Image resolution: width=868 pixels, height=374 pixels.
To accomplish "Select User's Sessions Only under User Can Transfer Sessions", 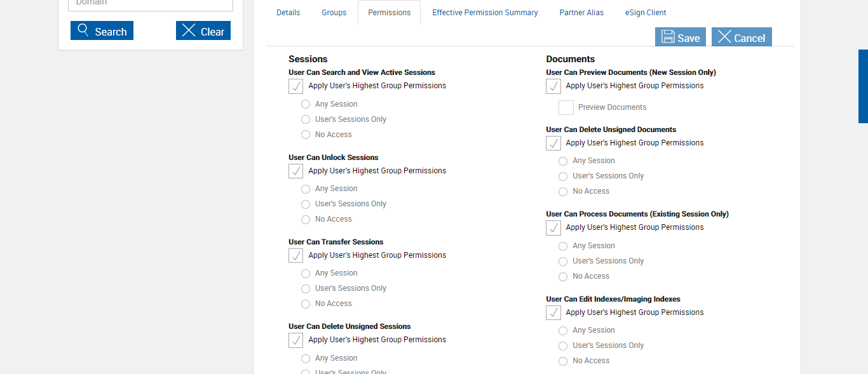I will tap(306, 289).
